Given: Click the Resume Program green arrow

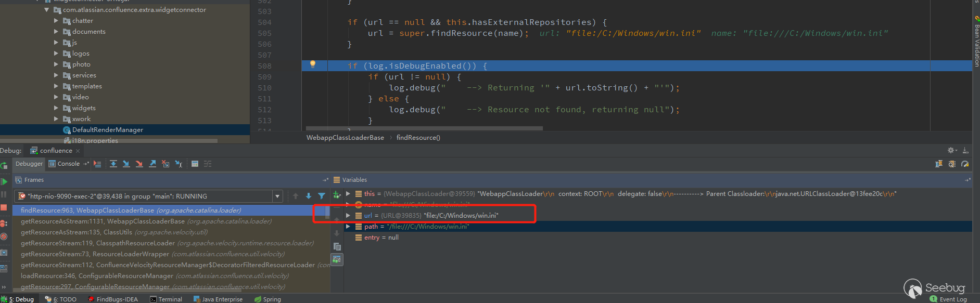Looking at the screenshot, I should (4, 181).
